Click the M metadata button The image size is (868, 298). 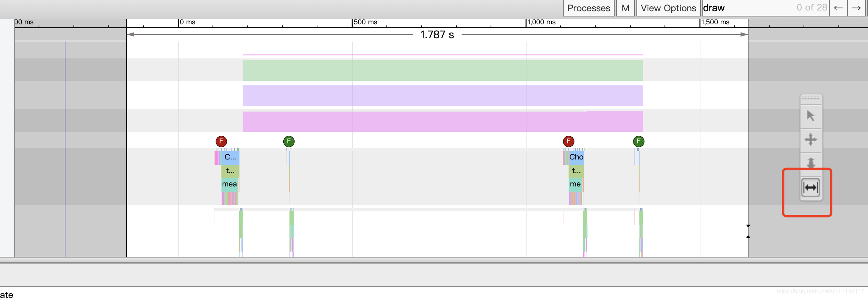tap(626, 8)
